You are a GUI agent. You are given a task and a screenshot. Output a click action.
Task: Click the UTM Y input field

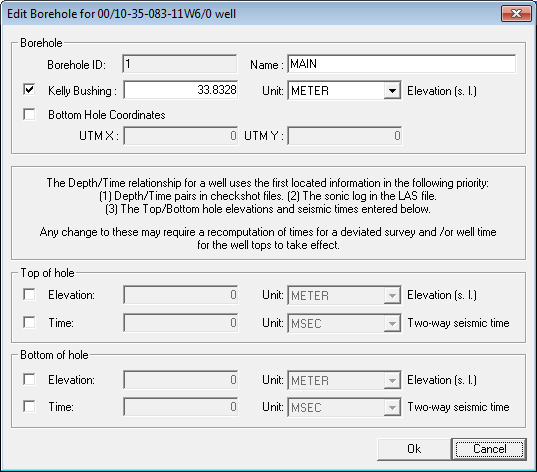tap(345, 136)
